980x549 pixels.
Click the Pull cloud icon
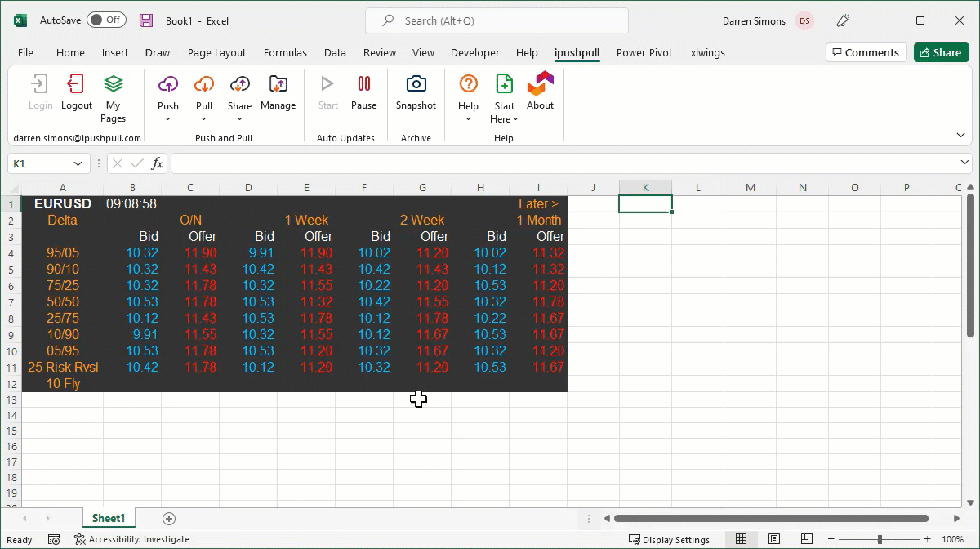[204, 83]
